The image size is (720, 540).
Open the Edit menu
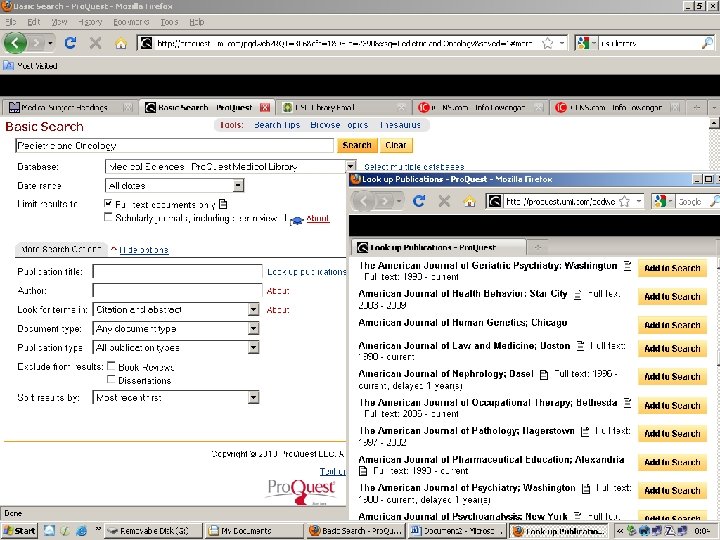(34, 22)
